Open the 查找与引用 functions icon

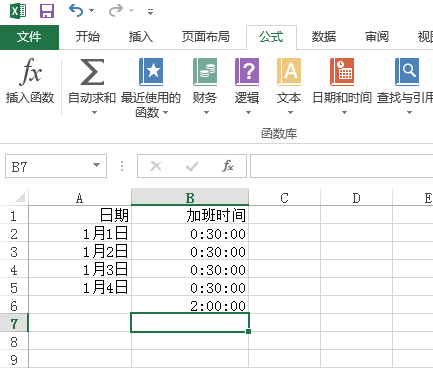coord(407,72)
